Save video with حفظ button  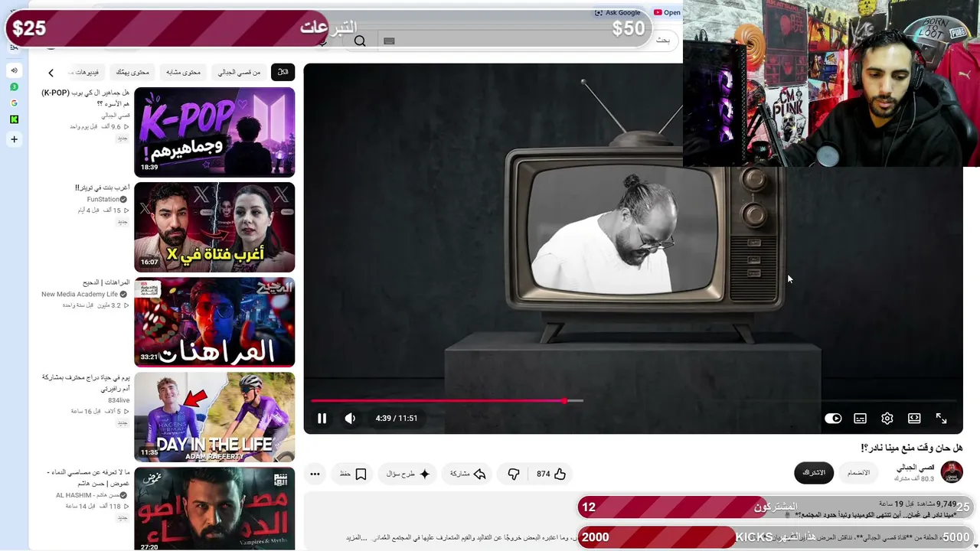(353, 474)
